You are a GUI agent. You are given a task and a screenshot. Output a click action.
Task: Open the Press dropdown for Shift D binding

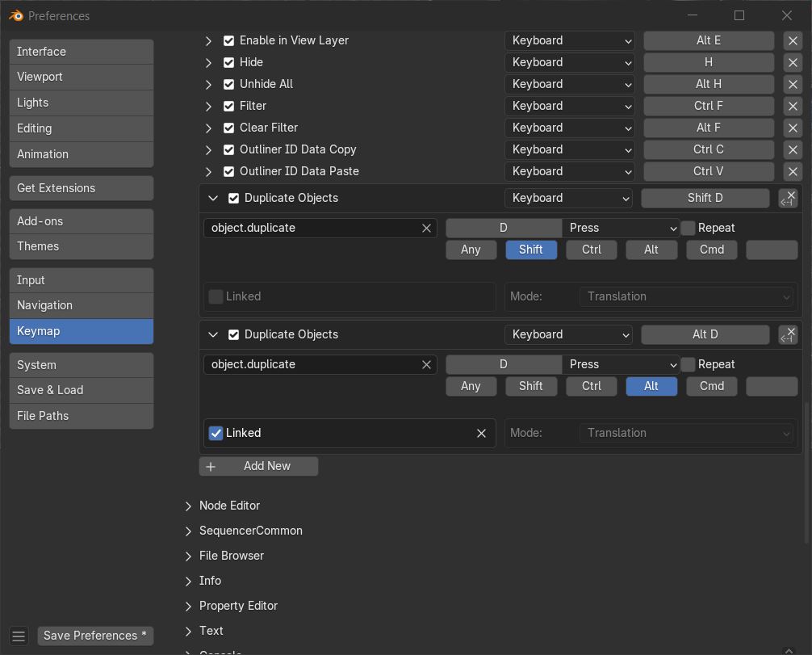tap(621, 228)
